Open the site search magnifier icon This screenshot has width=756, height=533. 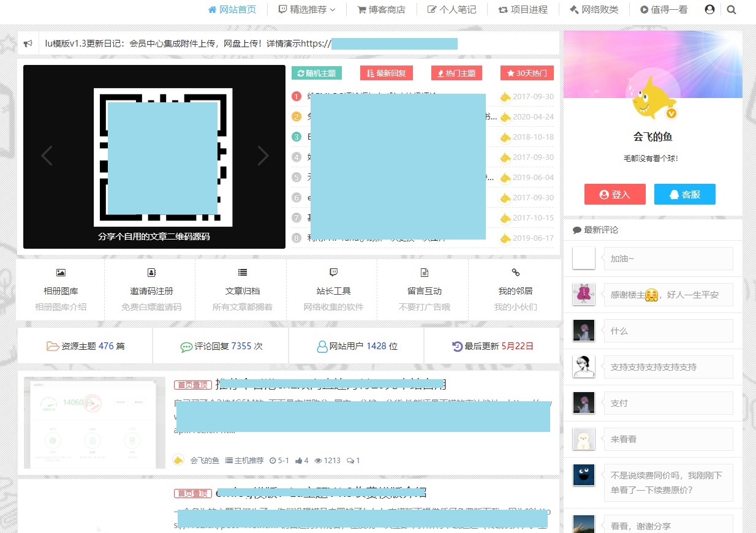click(731, 10)
